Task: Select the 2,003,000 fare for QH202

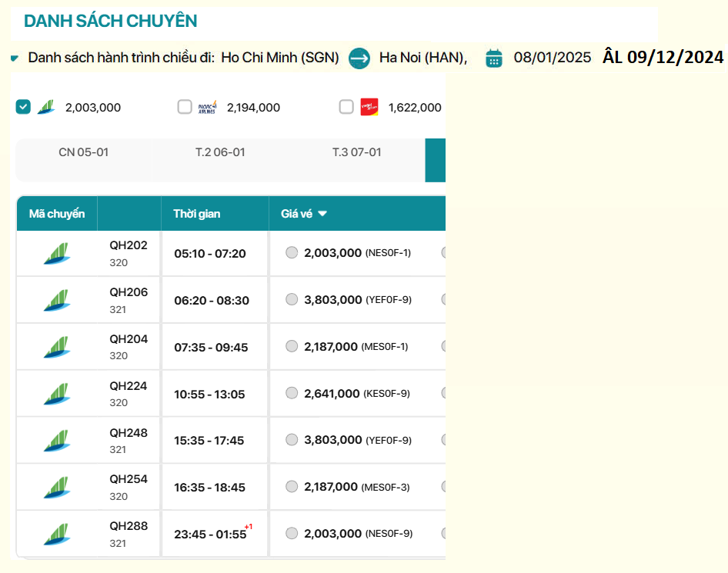Action: pyautogui.click(x=292, y=252)
